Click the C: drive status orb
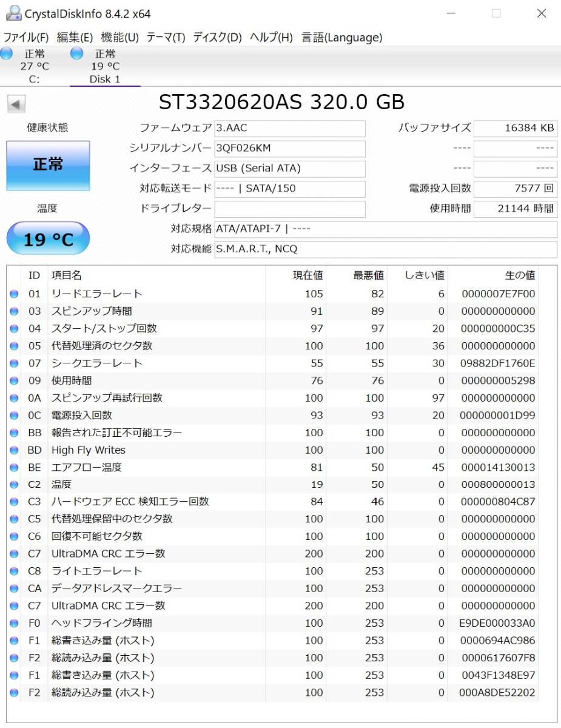The height and width of the screenshot is (728, 561). pos(7,54)
